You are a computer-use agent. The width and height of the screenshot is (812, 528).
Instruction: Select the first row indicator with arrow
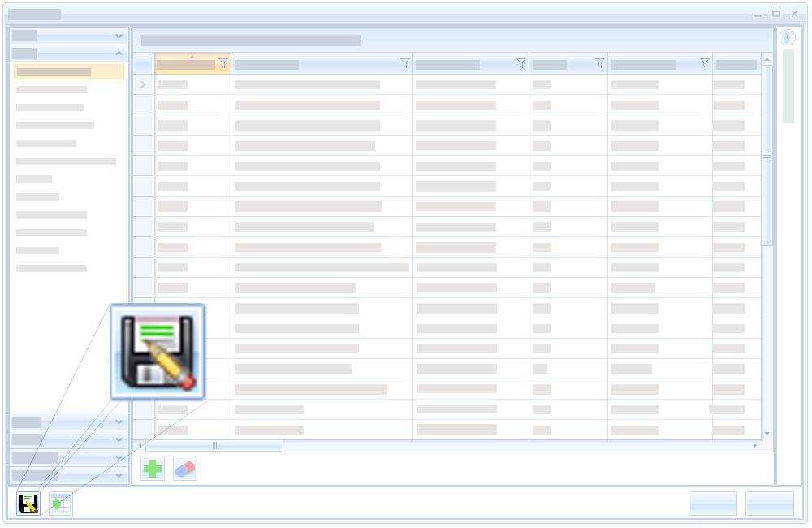click(x=144, y=84)
